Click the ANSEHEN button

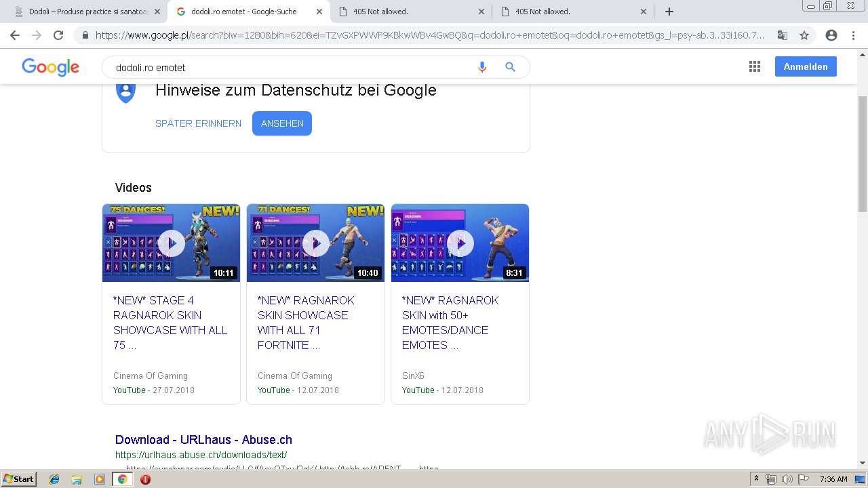[282, 123]
